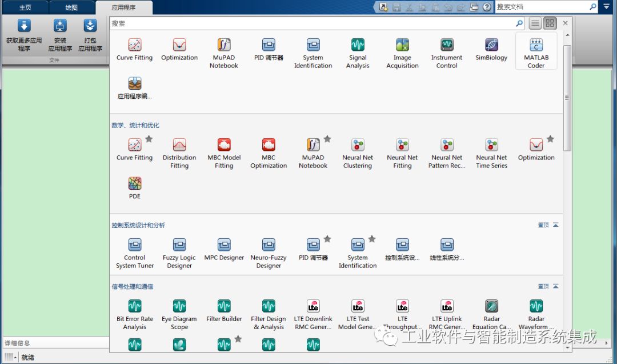Close the app gallery with the X button
This screenshot has height=364, width=617.
[x=566, y=23]
